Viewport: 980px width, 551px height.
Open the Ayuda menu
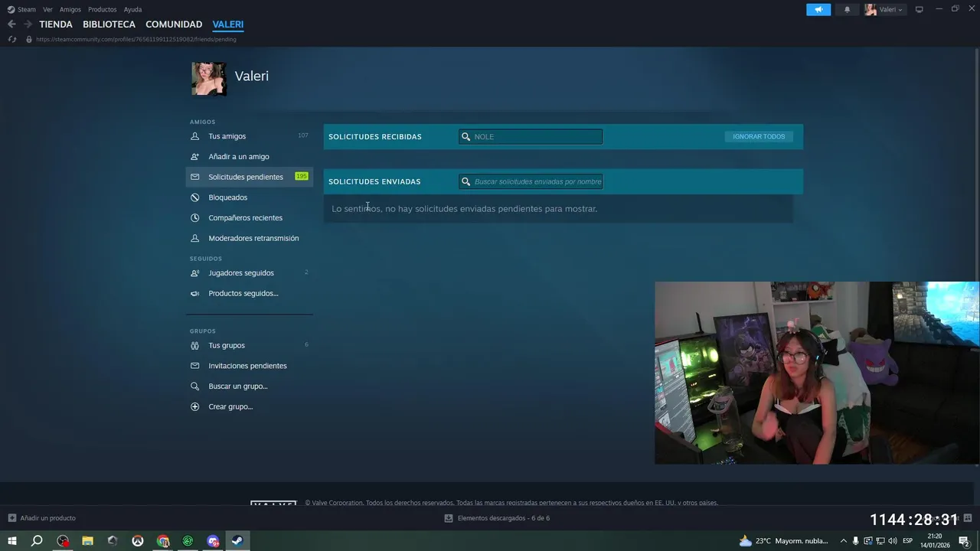click(132, 9)
